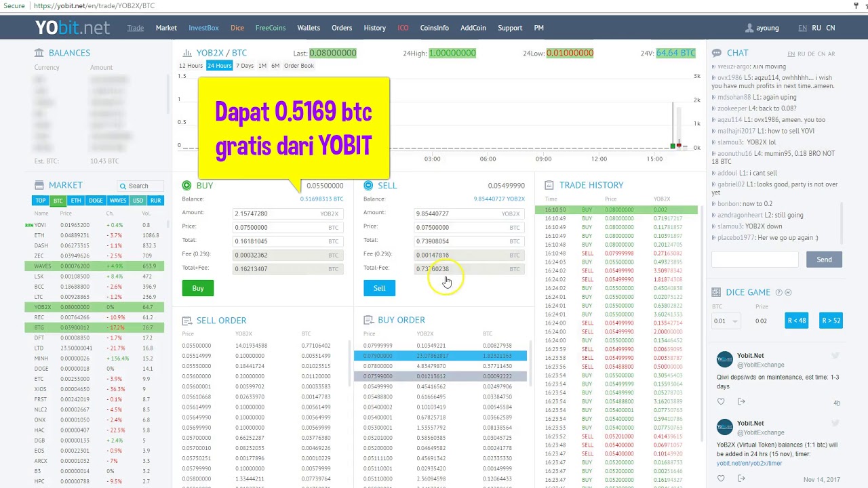Click the YObit.net logo
Image resolution: width=868 pixels, height=488 pixels.
(73, 28)
